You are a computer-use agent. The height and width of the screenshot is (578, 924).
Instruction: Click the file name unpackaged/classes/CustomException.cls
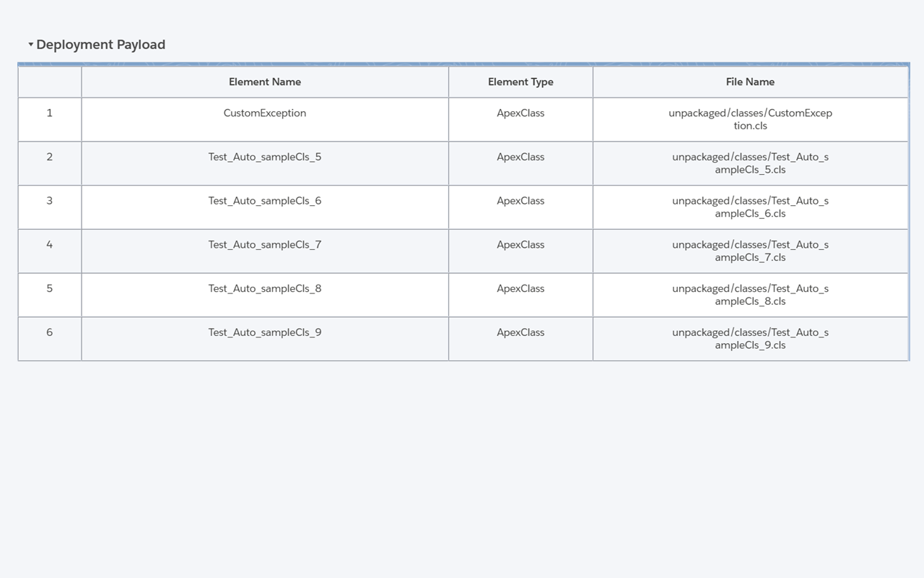(750, 119)
